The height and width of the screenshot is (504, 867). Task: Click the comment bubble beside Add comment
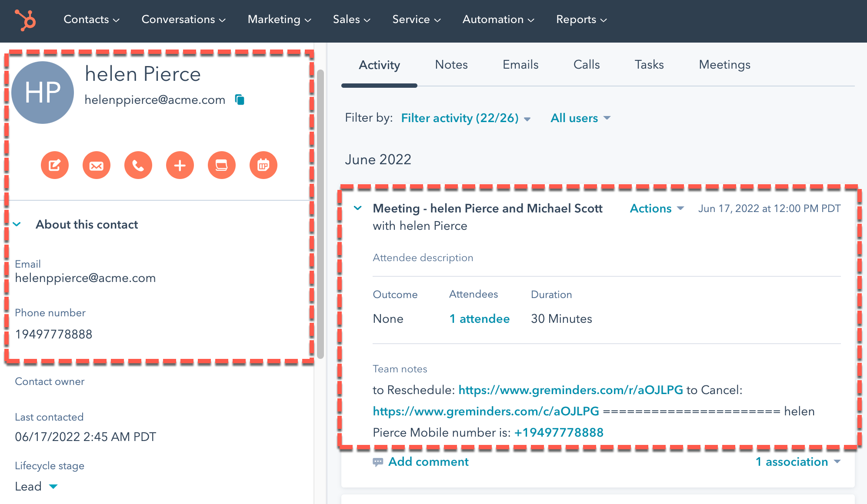(x=378, y=462)
